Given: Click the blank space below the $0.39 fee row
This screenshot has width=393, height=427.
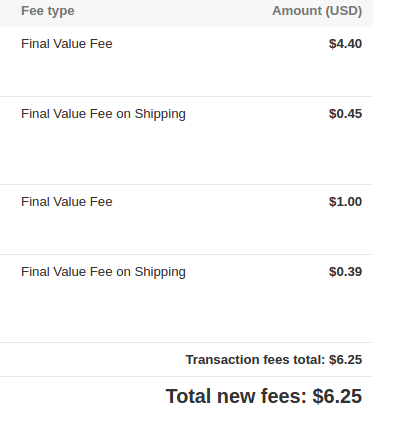Looking at the screenshot, I should (x=186, y=312).
